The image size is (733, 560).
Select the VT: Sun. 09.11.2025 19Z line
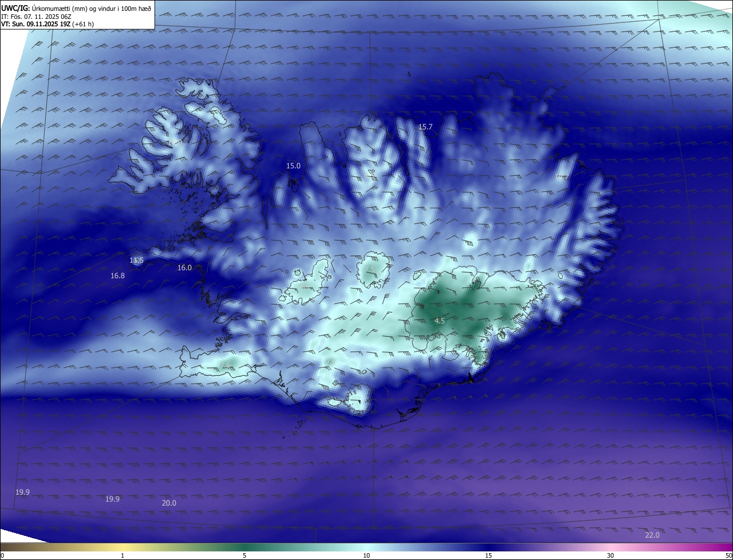(x=48, y=24)
